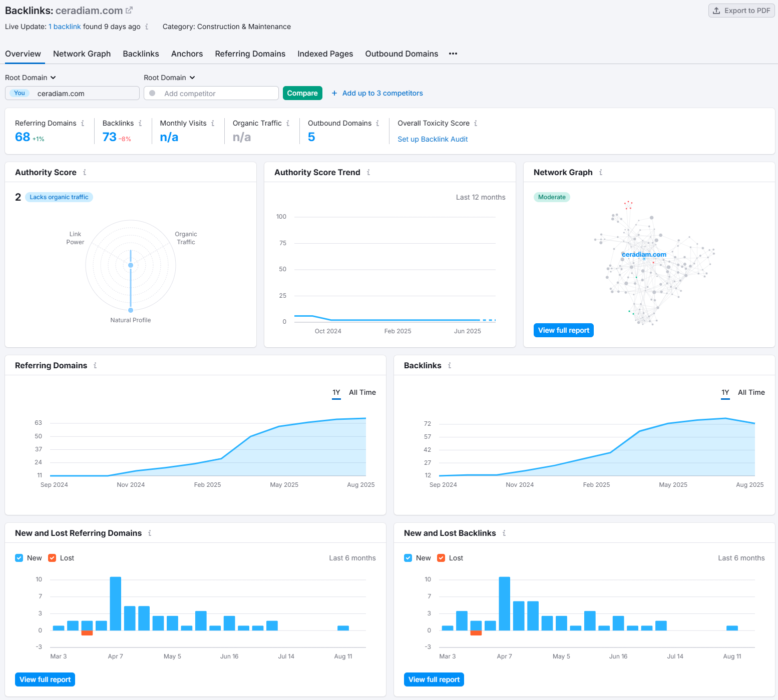Uncheck Lost in New and Lost Referring Domains

click(x=52, y=558)
